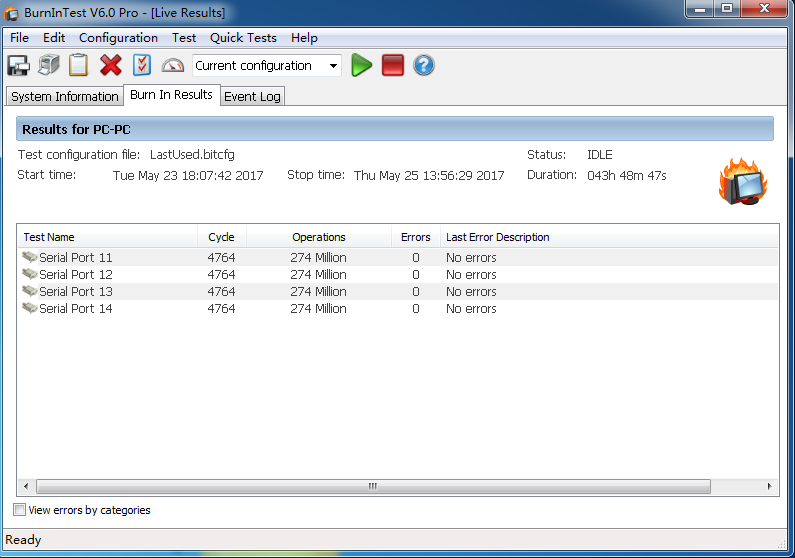Sort by the Errors column header
795x558 pixels.
pos(416,237)
